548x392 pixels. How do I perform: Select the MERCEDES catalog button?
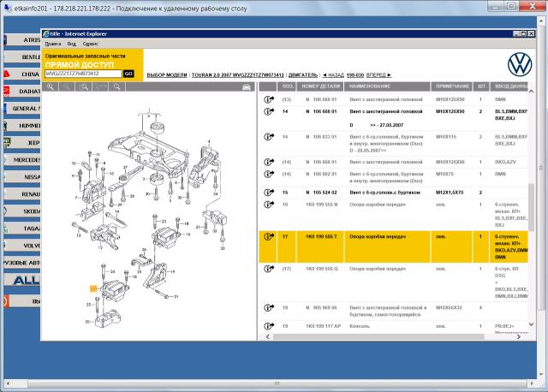point(22,160)
